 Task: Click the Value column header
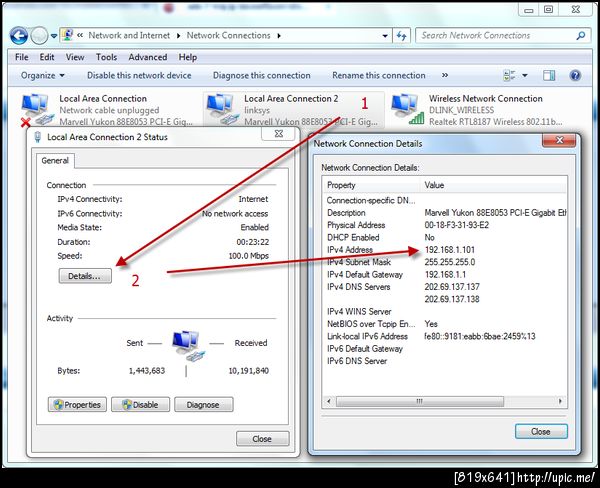[x=493, y=185]
